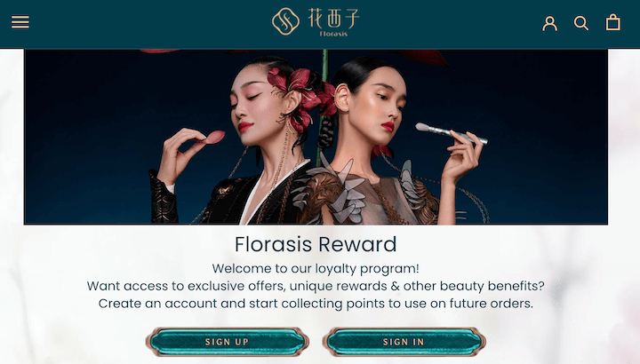The height and width of the screenshot is (364, 640).
Task: Click the pink petal held by model
Action: 215,137
